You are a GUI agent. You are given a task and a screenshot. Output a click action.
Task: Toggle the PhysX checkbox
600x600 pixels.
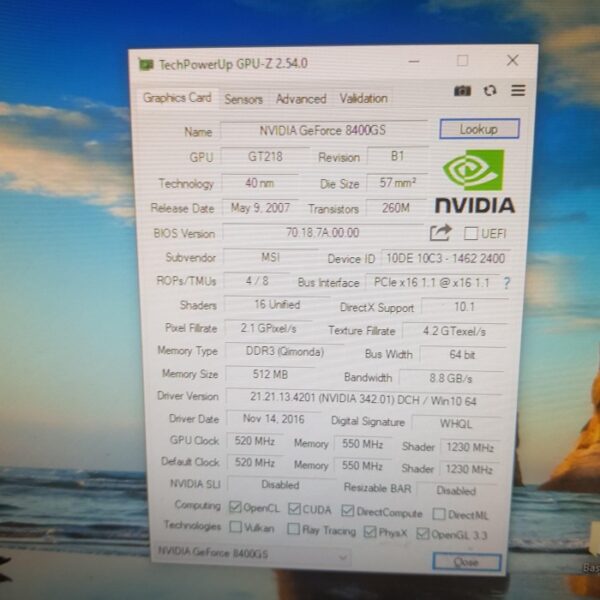[370, 532]
